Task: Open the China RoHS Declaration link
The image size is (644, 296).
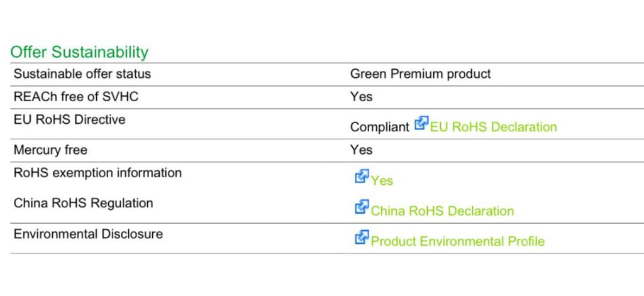Action: tap(442, 211)
